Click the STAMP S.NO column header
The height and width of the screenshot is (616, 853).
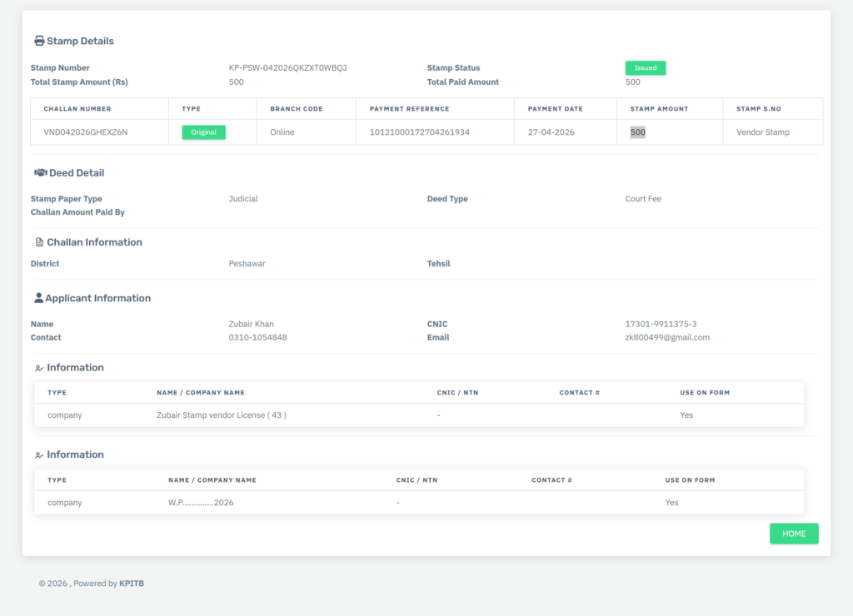click(758, 109)
